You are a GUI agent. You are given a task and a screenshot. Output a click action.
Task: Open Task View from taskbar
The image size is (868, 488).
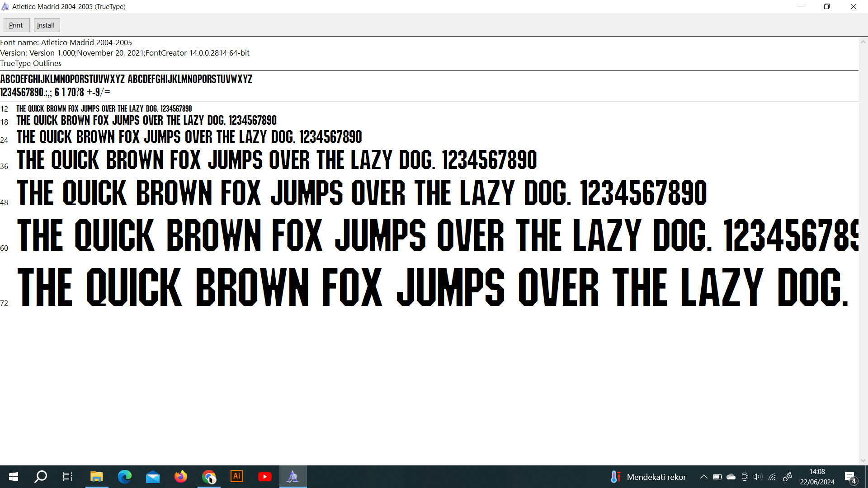(x=68, y=477)
